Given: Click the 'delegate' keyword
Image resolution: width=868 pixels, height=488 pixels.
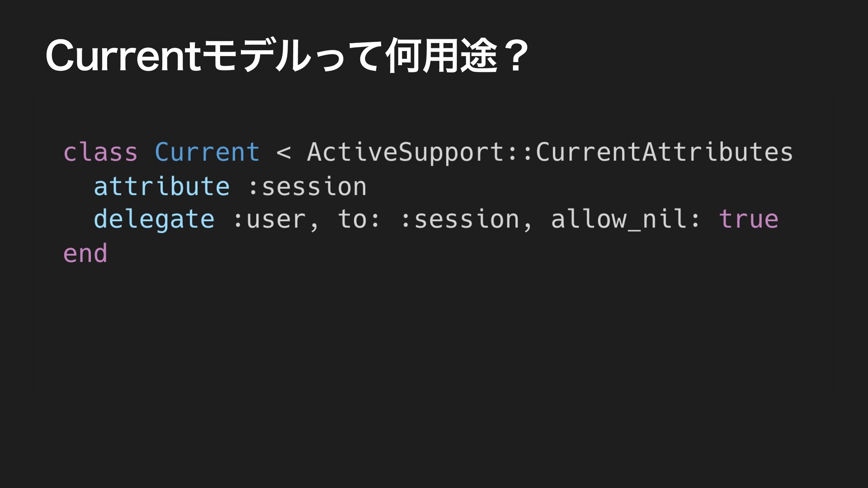Looking at the screenshot, I should coord(154,220).
